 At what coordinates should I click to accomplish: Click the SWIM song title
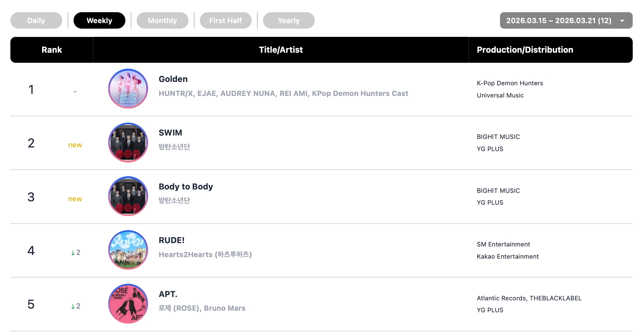click(x=170, y=133)
